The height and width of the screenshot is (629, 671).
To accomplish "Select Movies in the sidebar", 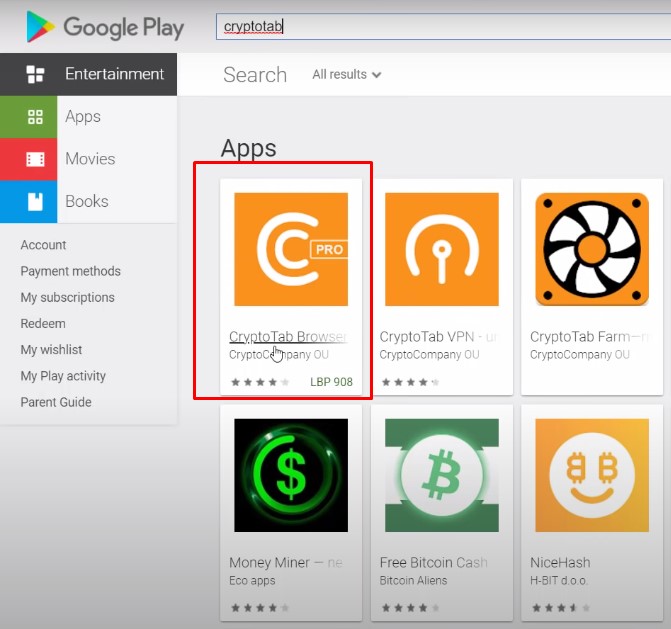I will pyautogui.click(x=89, y=159).
